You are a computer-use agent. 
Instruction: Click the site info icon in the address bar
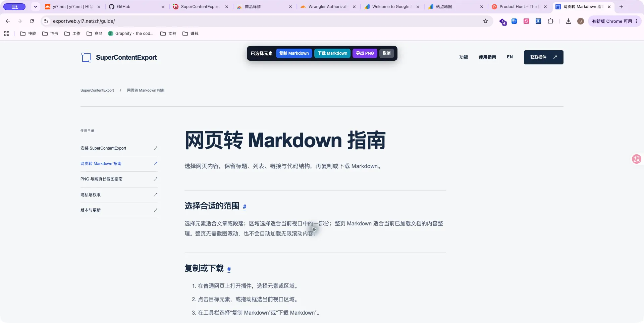(46, 21)
